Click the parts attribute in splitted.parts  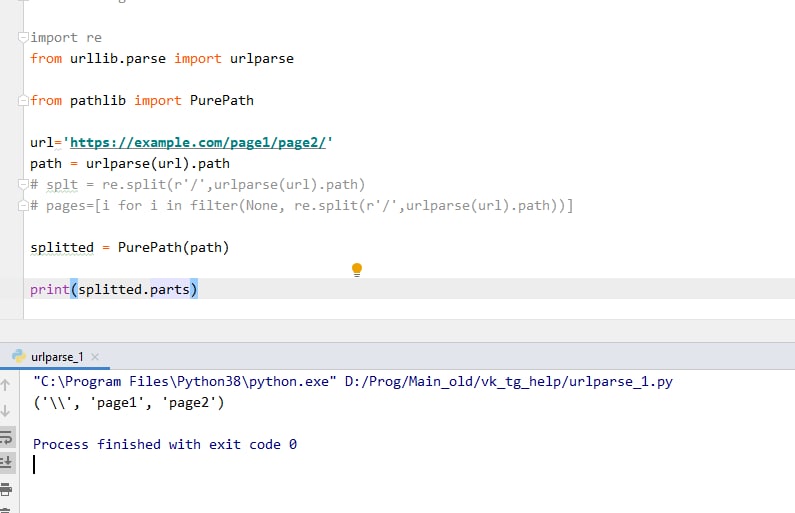(x=169, y=289)
